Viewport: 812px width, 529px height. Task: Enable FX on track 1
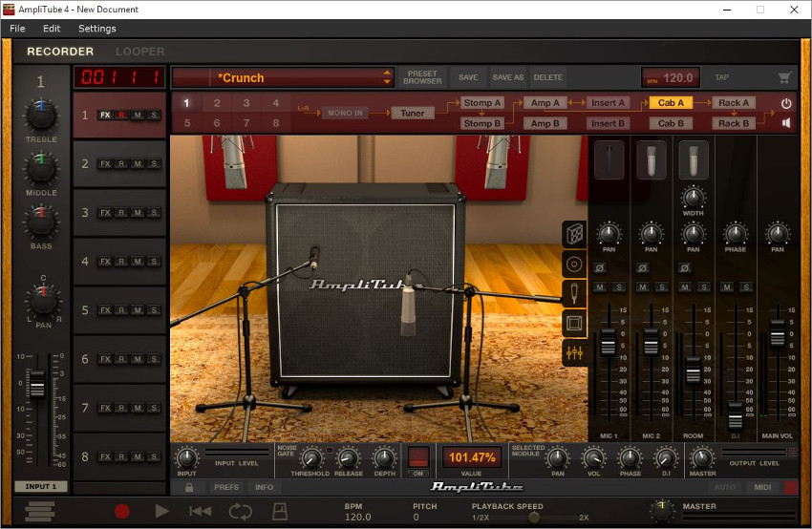coord(105,115)
